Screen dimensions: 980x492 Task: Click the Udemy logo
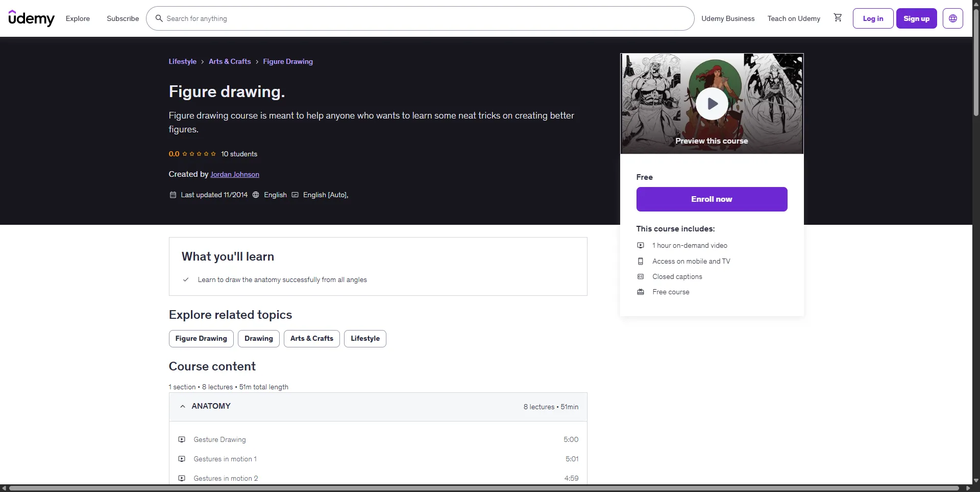(31, 18)
